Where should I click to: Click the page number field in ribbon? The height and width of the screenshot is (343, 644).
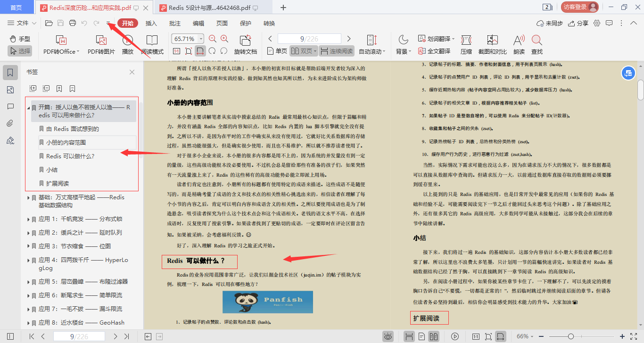[309, 39]
